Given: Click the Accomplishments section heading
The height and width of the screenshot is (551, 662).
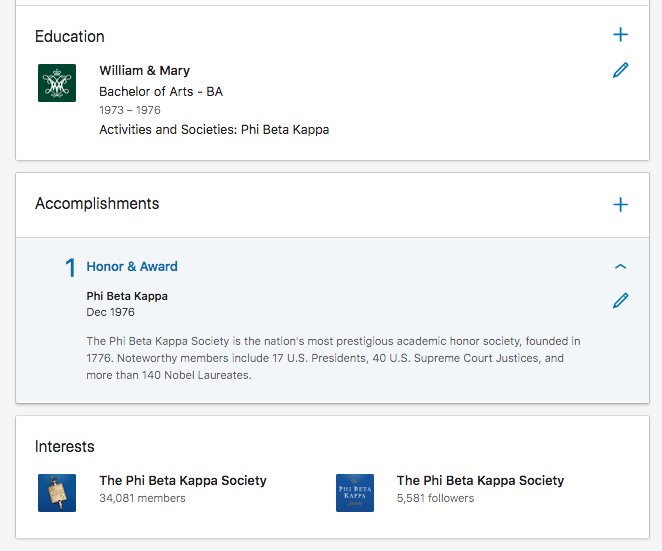Looking at the screenshot, I should click(97, 204).
